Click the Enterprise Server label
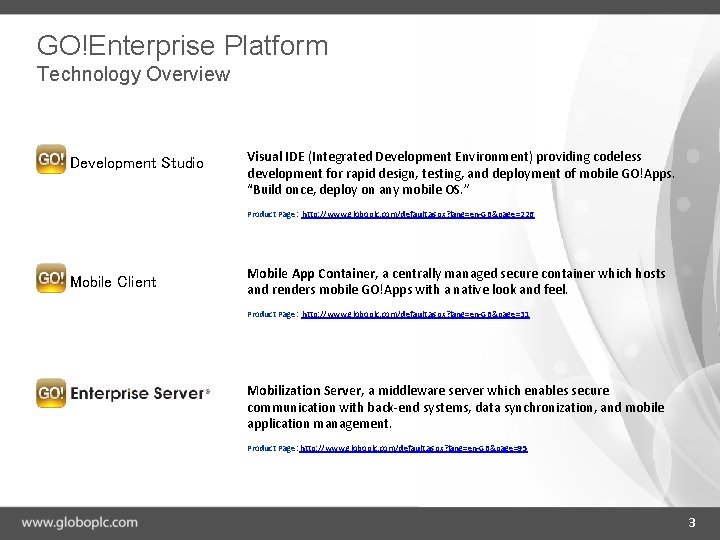The image size is (720, 540). pyautogui.click(x=140, y=394)
